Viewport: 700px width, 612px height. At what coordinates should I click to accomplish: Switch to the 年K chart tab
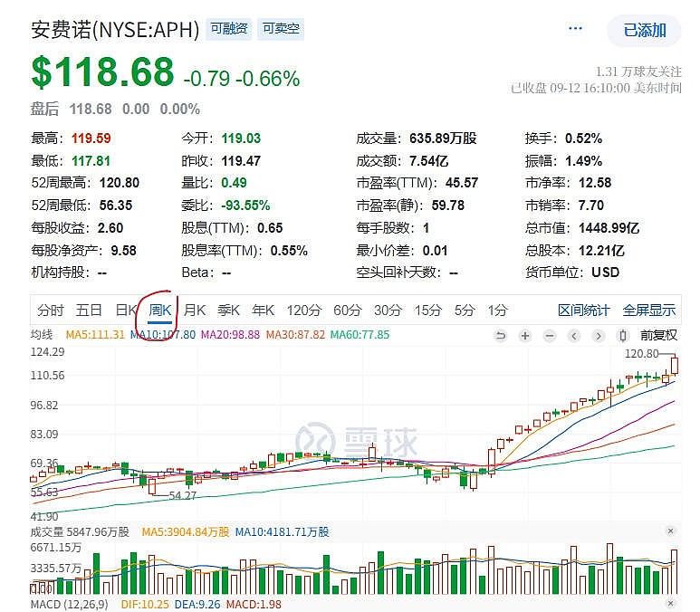(263, 310)
